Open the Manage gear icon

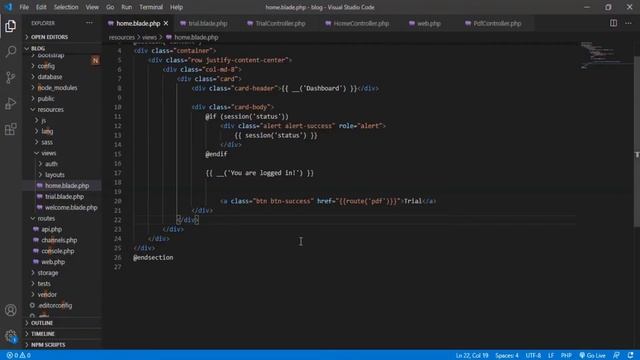click(x=11, y=336)
